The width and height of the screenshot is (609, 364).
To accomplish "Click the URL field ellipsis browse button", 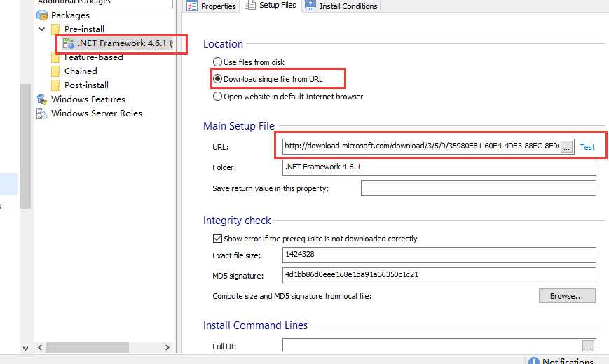I will point(567,147).
